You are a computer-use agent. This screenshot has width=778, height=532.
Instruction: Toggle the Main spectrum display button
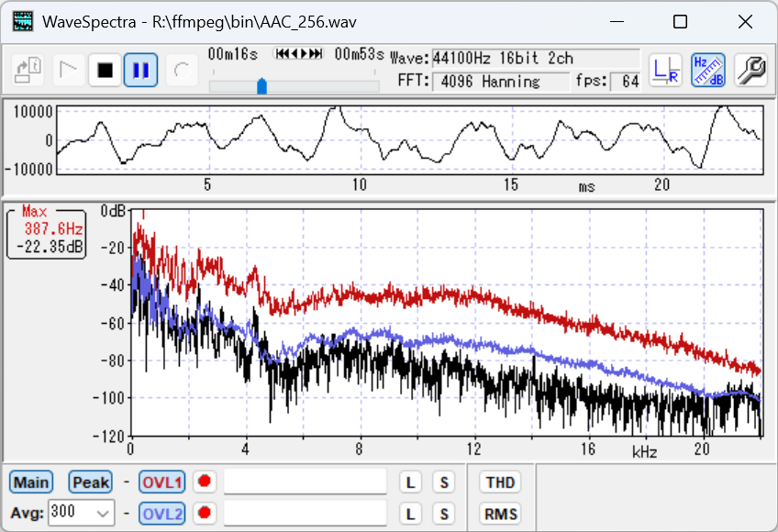[x=31, y=482]
